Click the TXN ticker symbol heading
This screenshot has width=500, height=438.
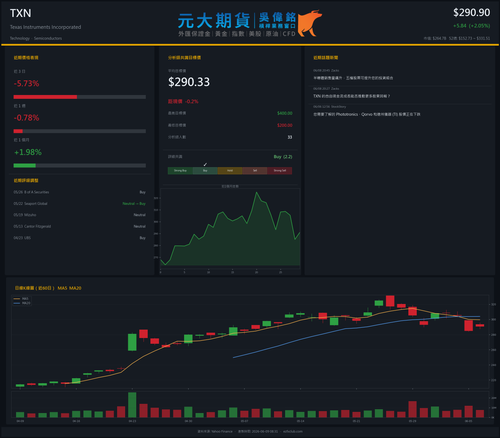[21, 13]
